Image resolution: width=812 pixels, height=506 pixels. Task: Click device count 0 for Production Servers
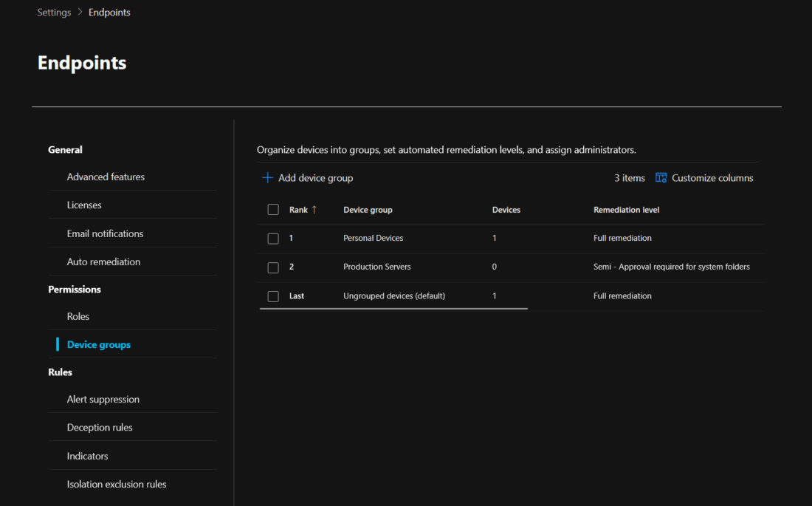(x=494, y=267)
